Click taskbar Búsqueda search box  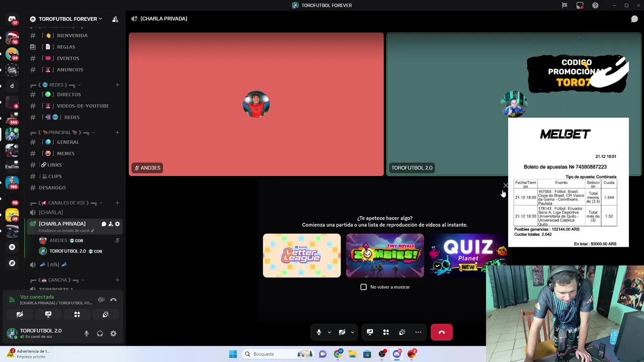(278, 354)
